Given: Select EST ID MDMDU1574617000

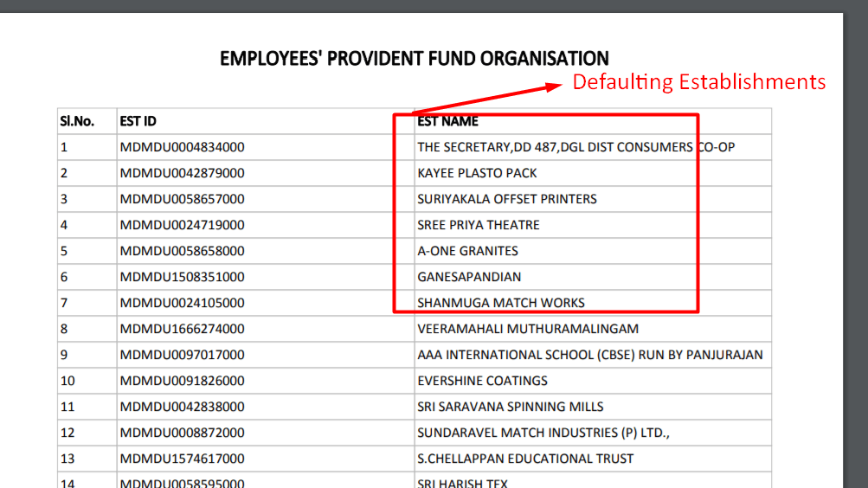Looking at the screenshot, I should coord(182,459).
